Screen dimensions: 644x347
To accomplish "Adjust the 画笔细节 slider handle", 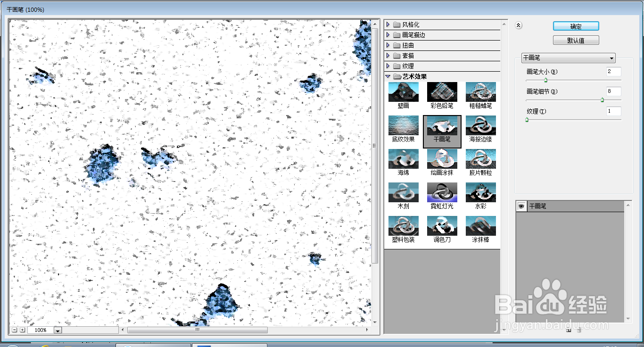I will 602,99.
